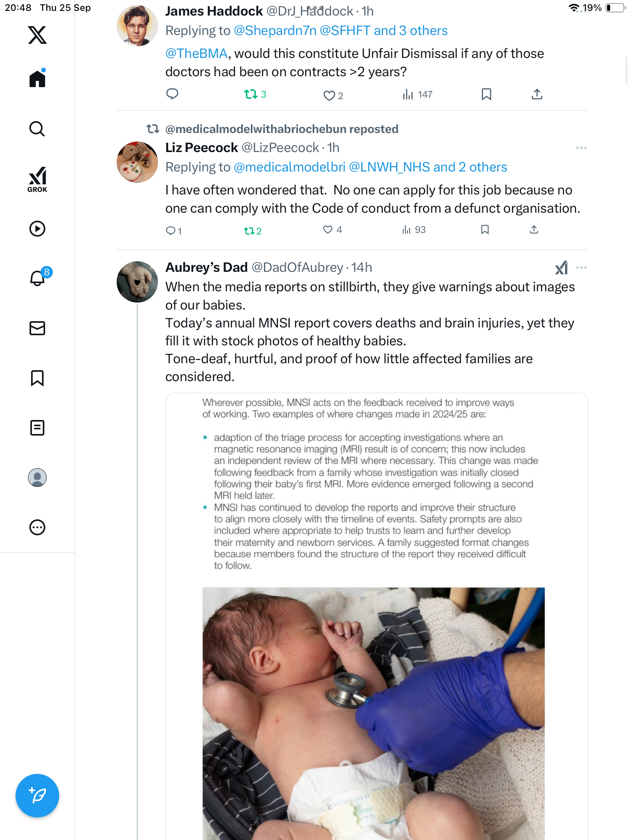Open Lists icon in the sidebar
Viewport: 630px width, 840px height.
point(37,428)
